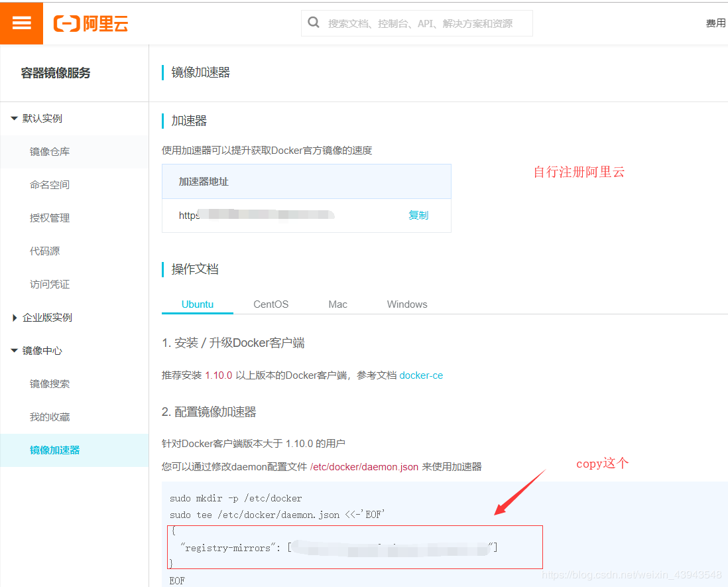Click the 'sudo tee /etc/docker/daemon.json' line

click(x=277, y=515)
